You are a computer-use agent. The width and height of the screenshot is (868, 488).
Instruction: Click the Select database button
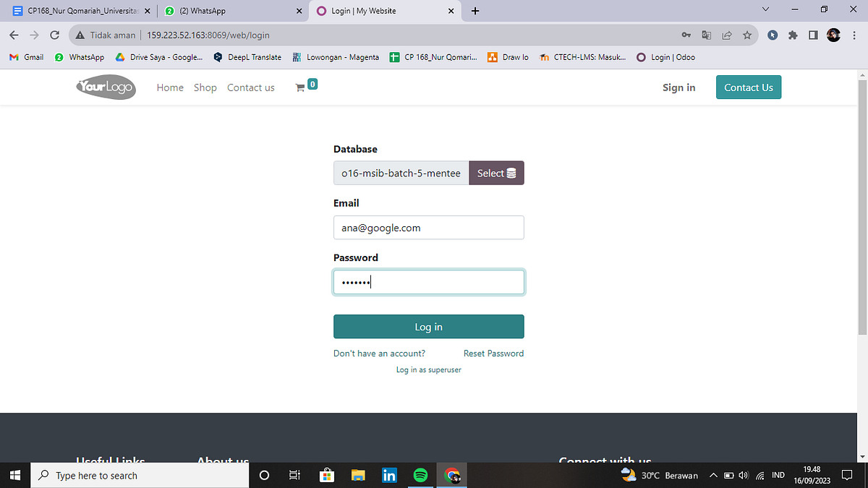496,173
